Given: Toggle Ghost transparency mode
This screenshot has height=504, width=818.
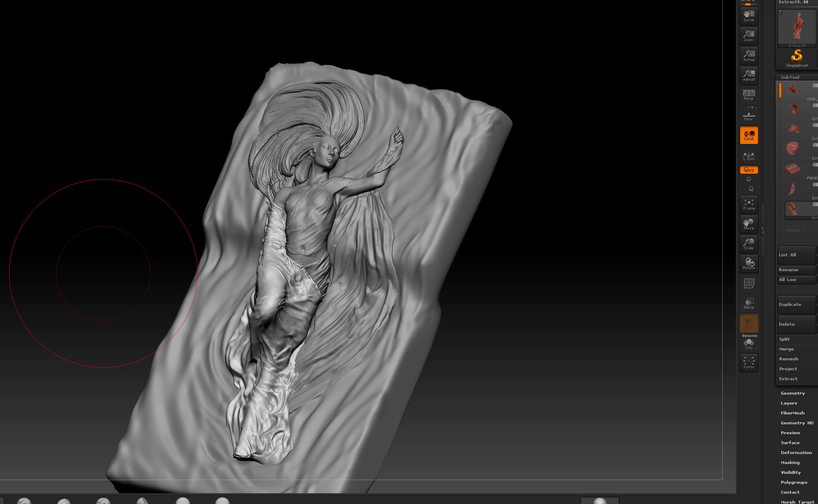Looking at the screenshot, I should click(749, 323).
